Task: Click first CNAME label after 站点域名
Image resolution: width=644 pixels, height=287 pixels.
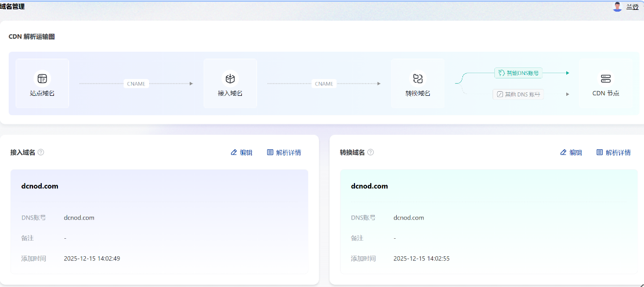Action: (136, 84)
